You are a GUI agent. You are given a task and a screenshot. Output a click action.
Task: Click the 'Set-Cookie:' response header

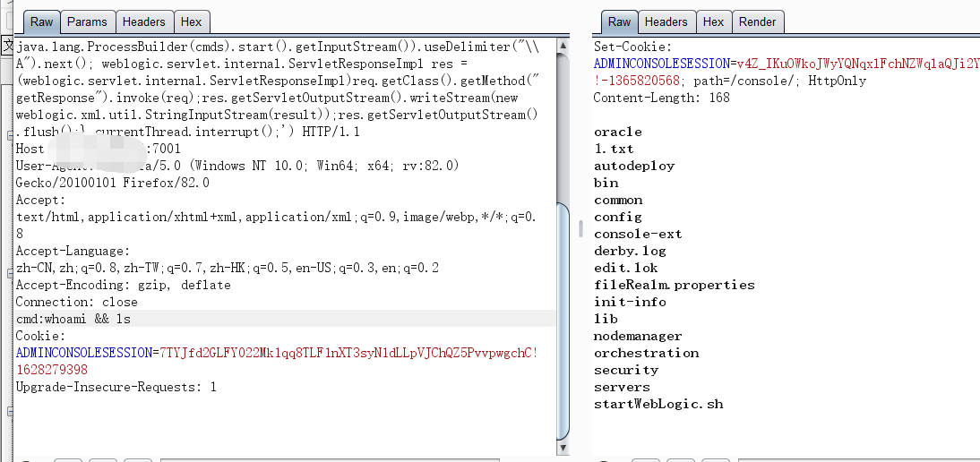point(632,47)
